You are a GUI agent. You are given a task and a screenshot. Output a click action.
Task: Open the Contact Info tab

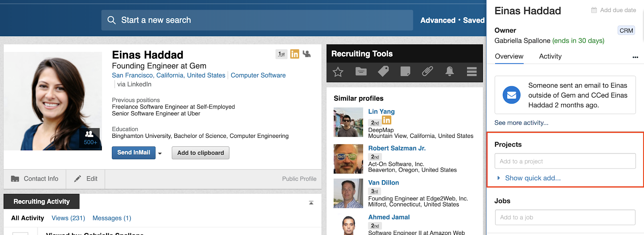tap(35, 179)
